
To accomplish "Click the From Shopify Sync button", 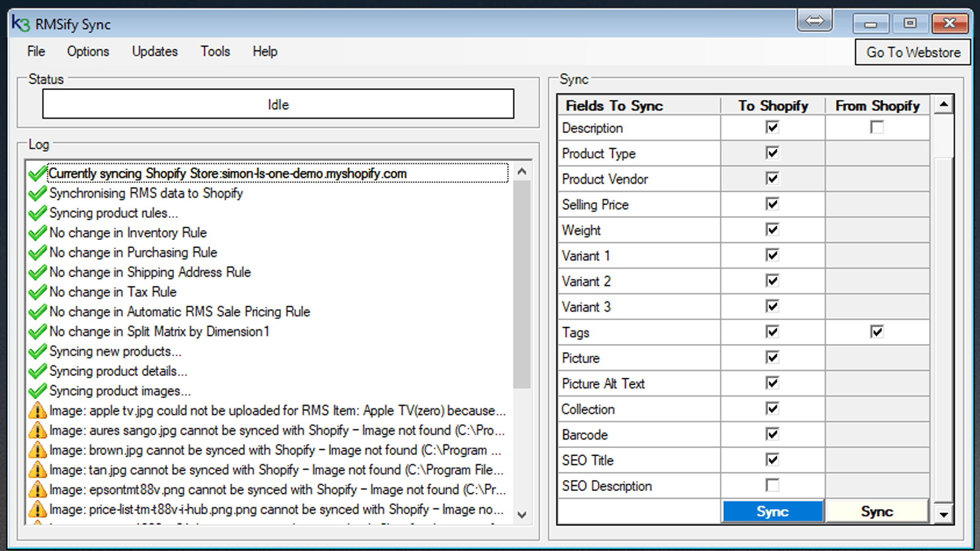I will 877,511.
